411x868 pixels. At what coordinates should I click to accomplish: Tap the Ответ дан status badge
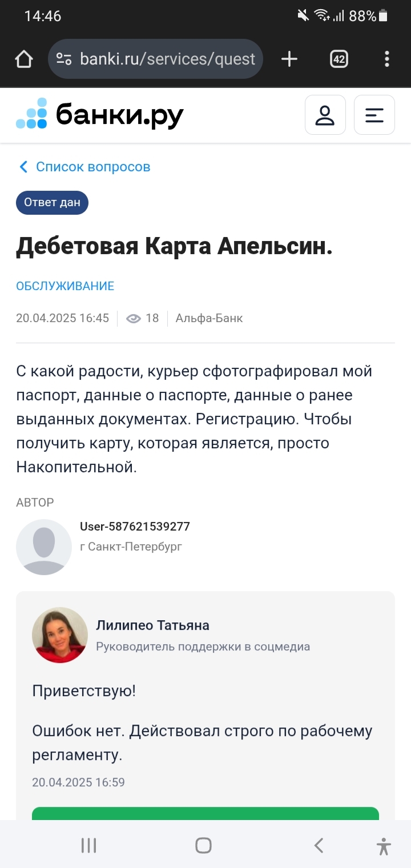52,203
